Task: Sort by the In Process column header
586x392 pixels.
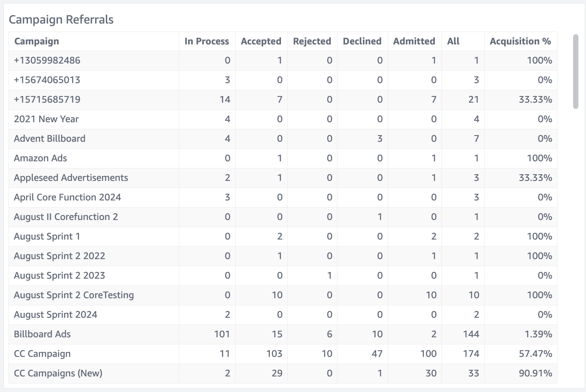Action: [x=207, y=41]
